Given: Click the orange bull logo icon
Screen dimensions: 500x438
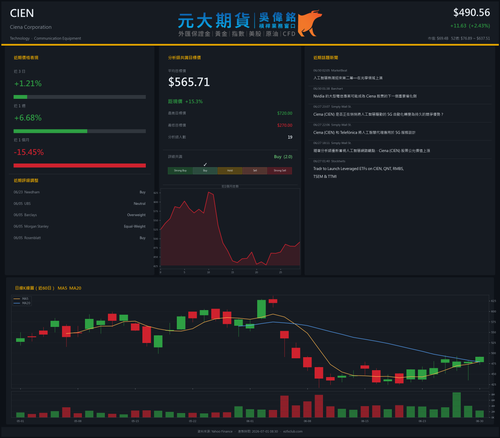Looking at the screenshot, I should tap(310, 23).
